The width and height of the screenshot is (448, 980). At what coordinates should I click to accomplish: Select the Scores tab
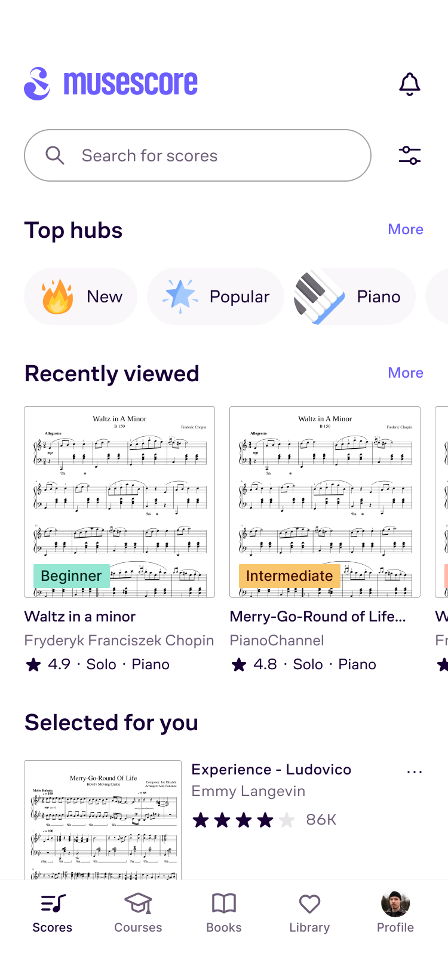[x=53, y=912]
